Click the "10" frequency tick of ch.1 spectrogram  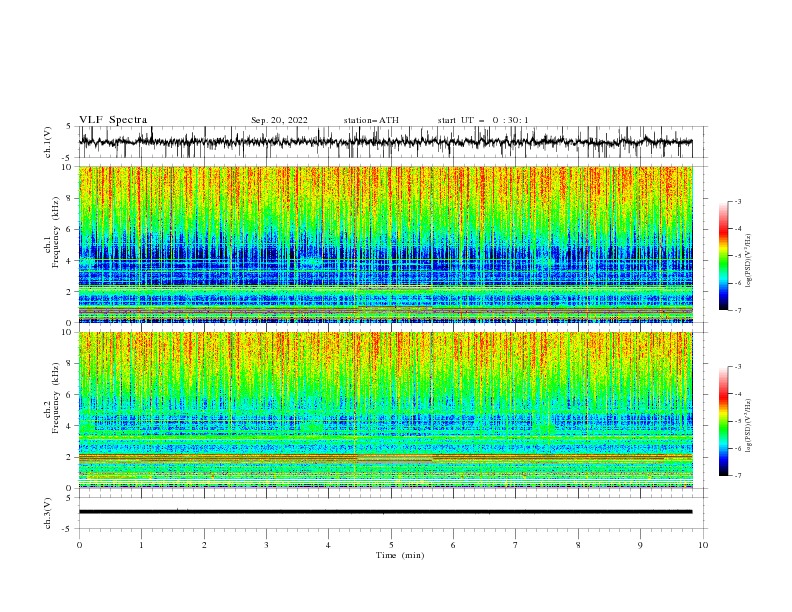pos(67,167)
